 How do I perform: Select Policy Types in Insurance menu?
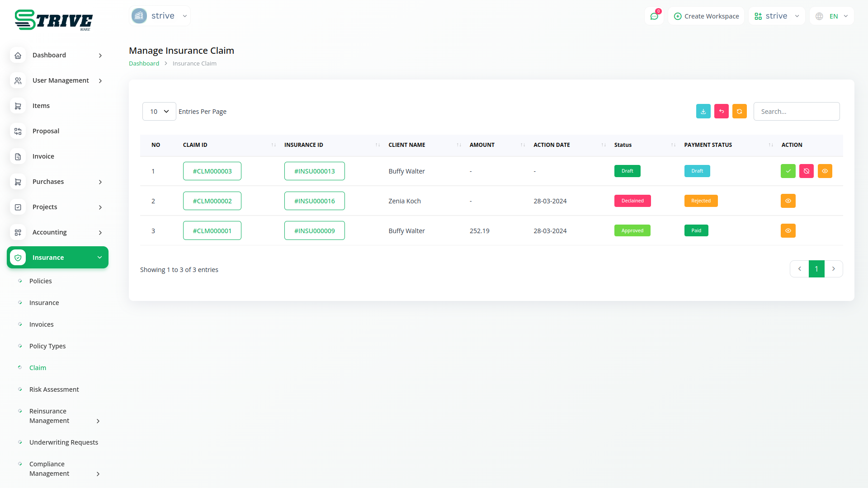[47, 346]
